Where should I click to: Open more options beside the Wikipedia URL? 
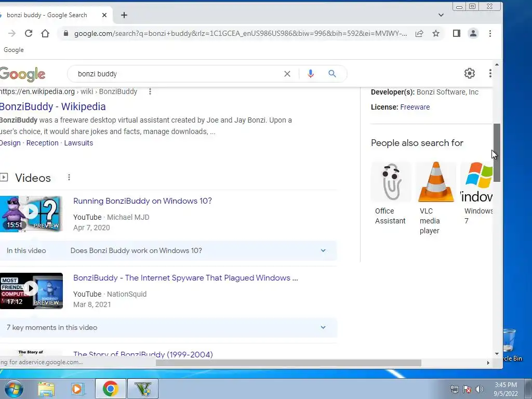[x=150, y=91]
